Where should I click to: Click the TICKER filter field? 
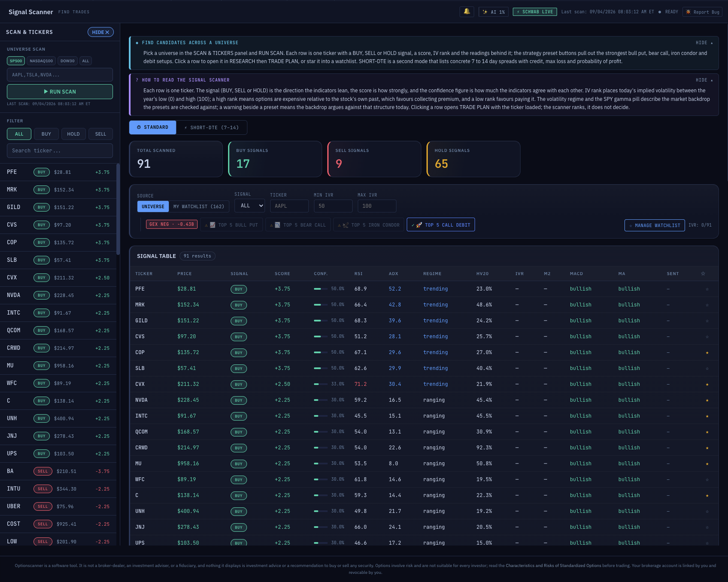point(289,206)
